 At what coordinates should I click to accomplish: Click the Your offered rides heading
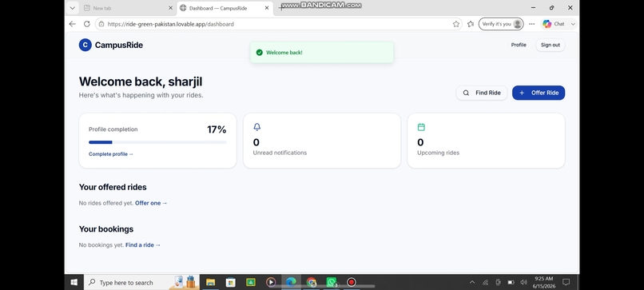(113, 187)
